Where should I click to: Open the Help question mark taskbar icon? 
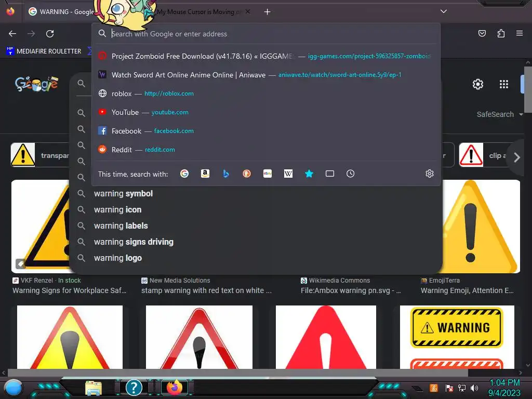[134, 387]
